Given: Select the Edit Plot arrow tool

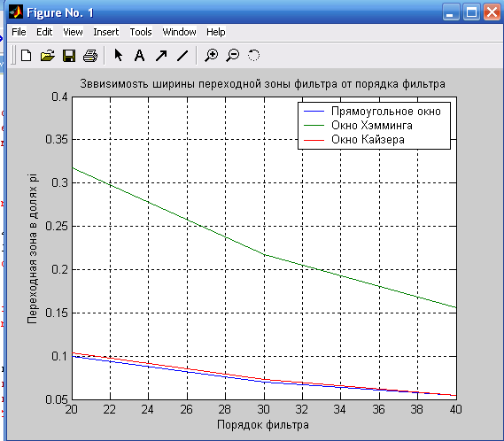Looking at the screenshot, I should coord(119,55).
